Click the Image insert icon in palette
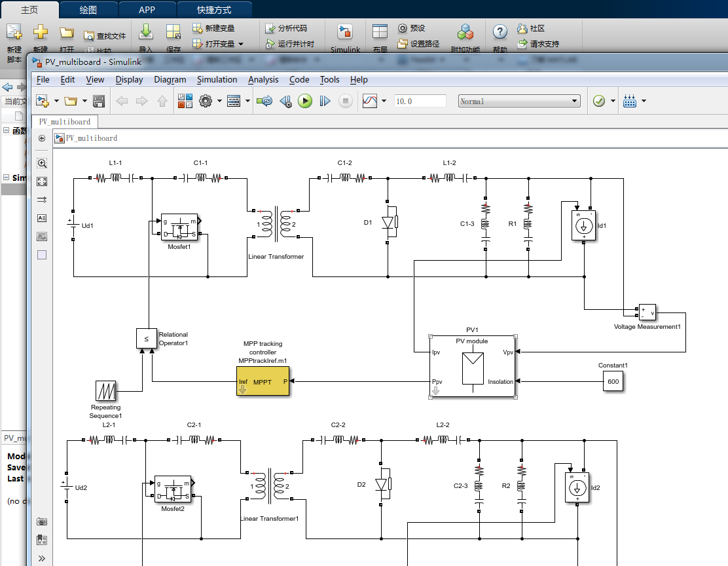Image resolution: width=728 pixels, height=566 pixels. pyautogui.click(x=42, y=236)
